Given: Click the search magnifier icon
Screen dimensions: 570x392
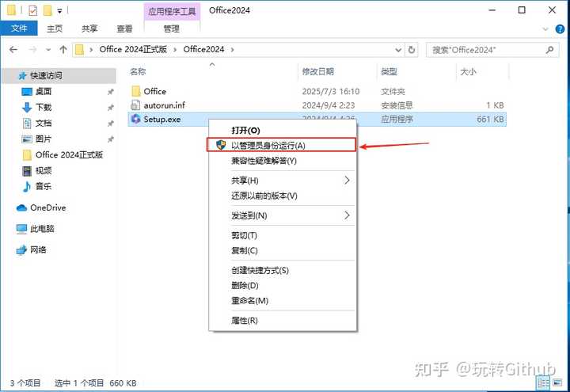Looking at the screenshot, I should (x=549, y=49).
